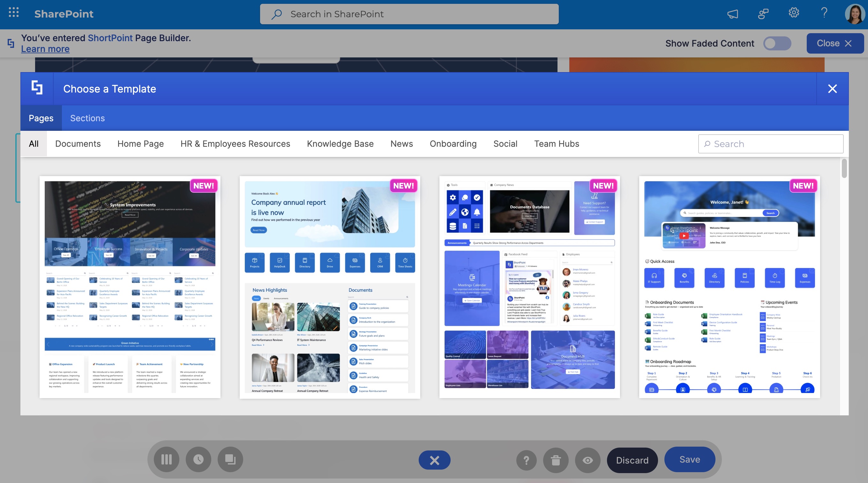Screen dimensions: 868x483
Task: Open the announcements megaphone icon
Action: tap(733, 13)
